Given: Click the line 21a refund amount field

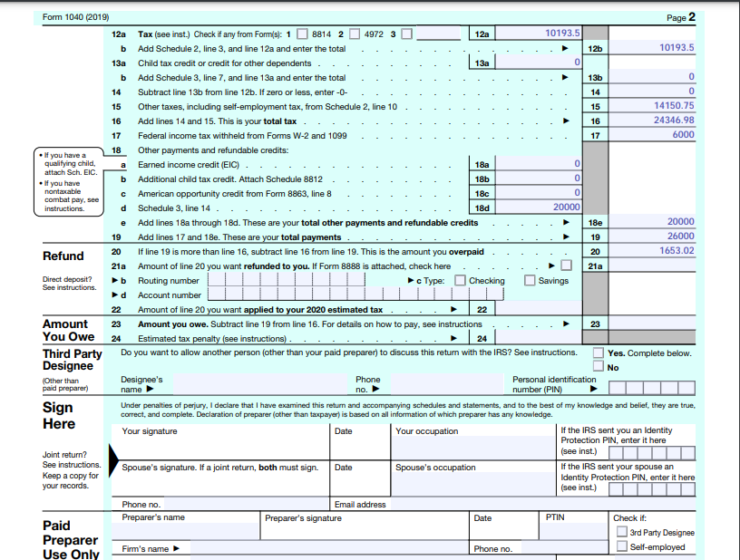Looking at the screenshot, I should click(652, 266).
